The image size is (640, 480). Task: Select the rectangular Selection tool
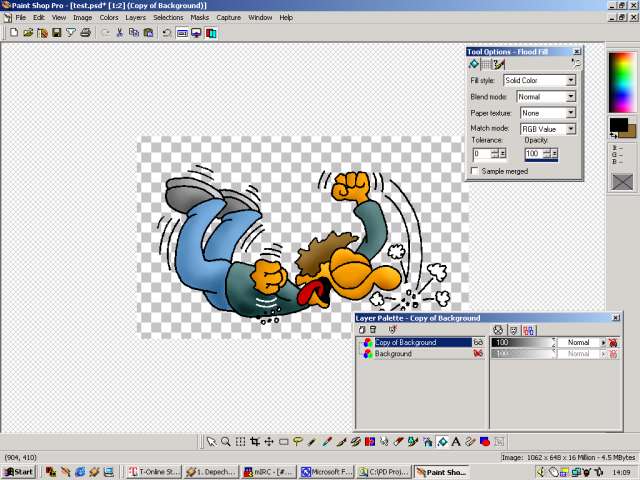[284, 442]
